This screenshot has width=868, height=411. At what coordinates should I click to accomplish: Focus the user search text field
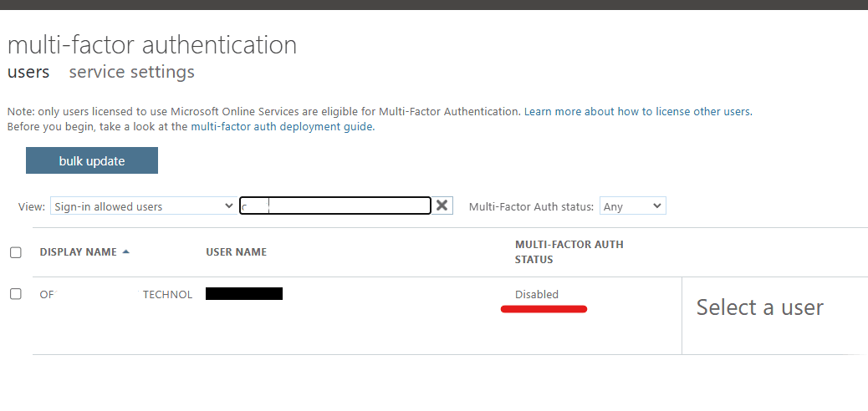[x=334, y=205]
